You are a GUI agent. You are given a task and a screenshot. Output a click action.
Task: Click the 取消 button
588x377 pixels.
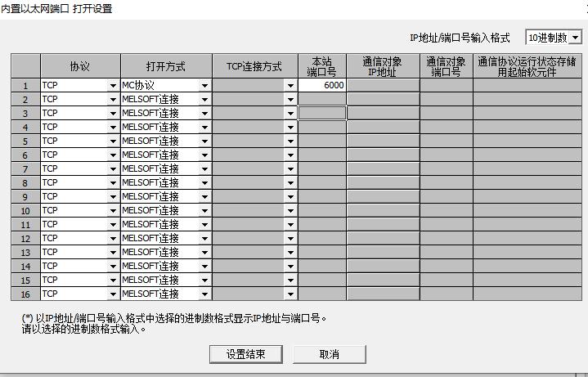click(x=329, y=354)
